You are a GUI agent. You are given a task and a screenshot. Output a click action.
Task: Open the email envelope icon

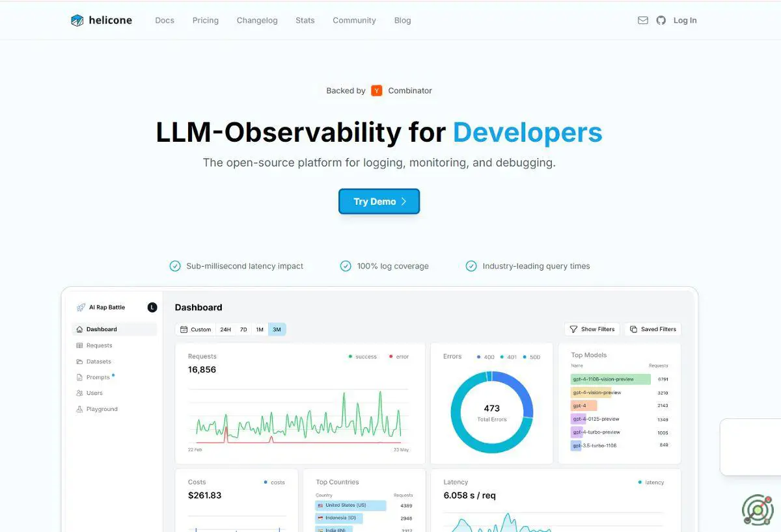[643, 20]
